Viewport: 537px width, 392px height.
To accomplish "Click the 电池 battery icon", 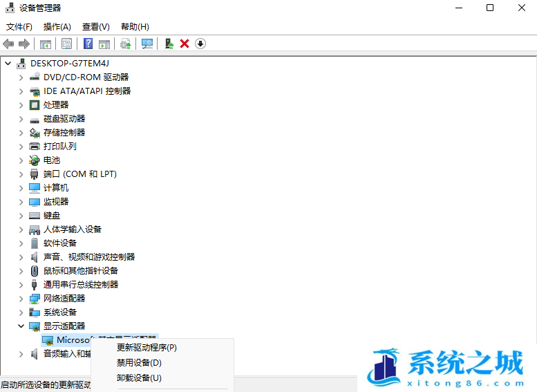I will point(35,160).
